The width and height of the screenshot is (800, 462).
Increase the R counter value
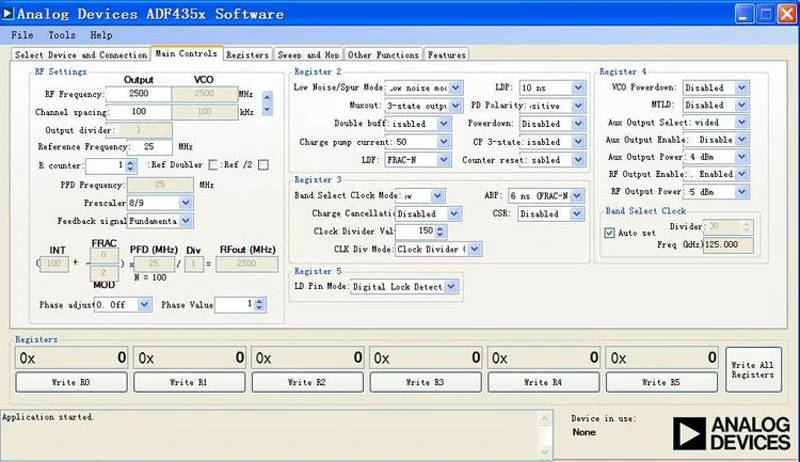[x=131, y=161]
